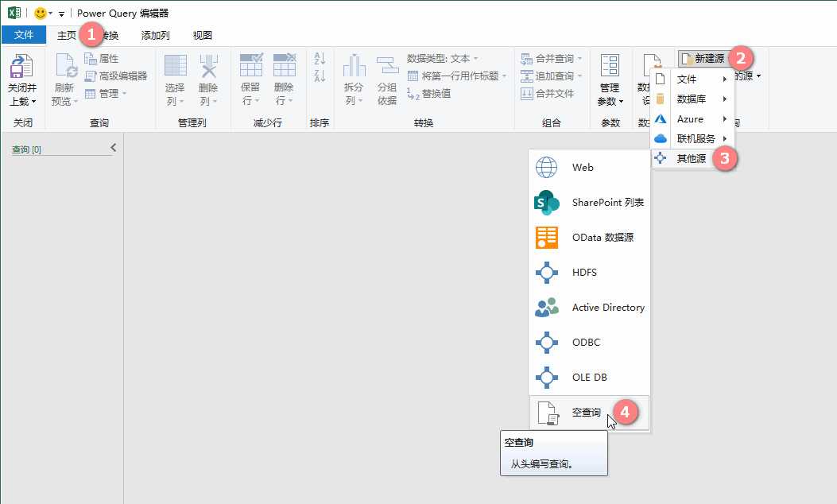Click the 删除行 icon

coord(285,65)
